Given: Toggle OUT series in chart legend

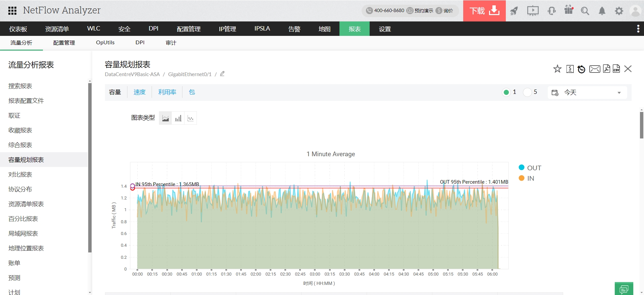Looking at the screenshot, I should 530,168.
